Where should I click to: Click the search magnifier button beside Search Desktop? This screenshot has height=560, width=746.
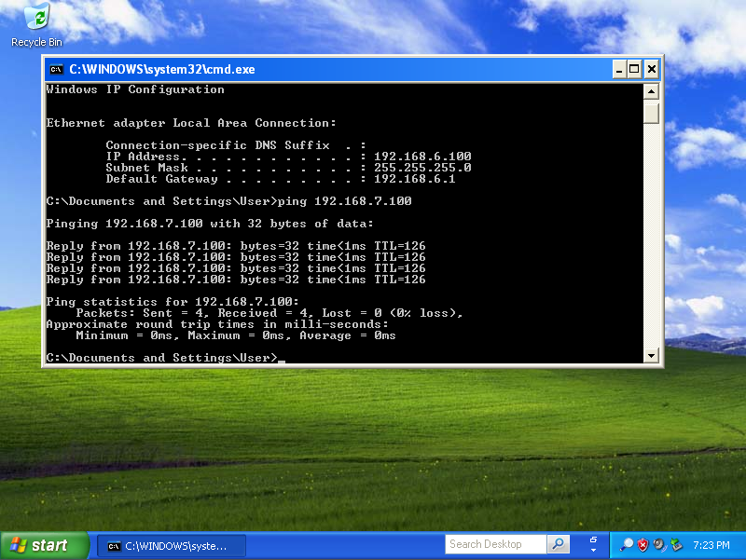click(x=558, y=544)
